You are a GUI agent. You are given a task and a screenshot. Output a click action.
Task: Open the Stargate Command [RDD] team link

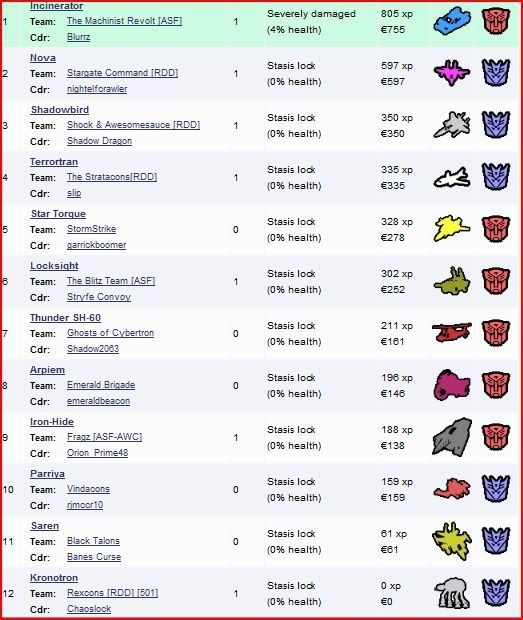(122, 73)
